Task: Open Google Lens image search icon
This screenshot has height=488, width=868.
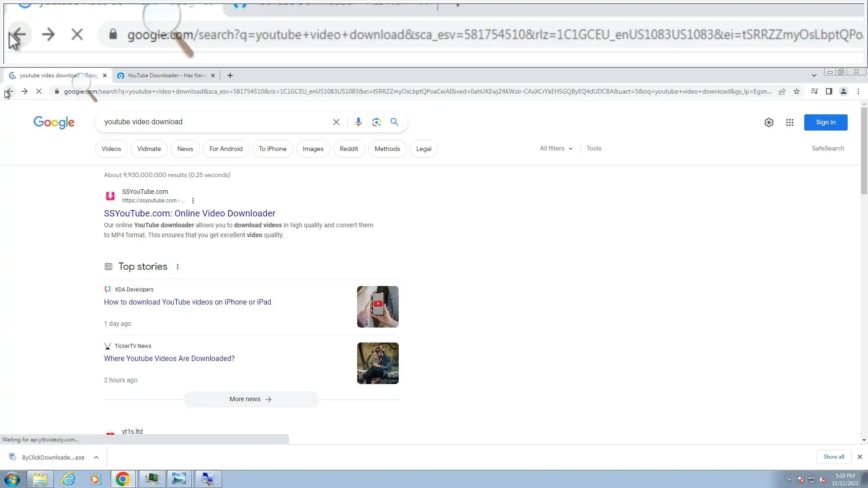Action: tap(376, 122)
